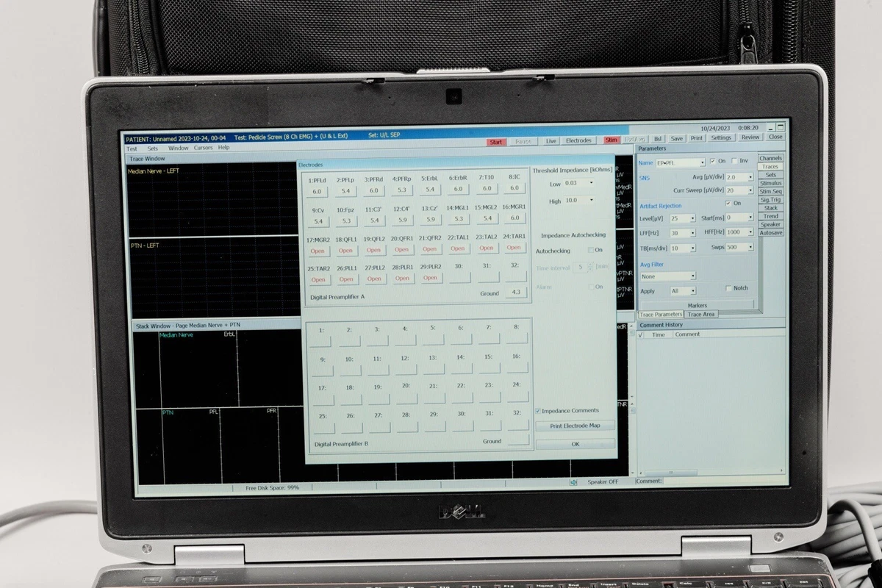Expand the LFF Hz filter dropdown
Viewport: 882px width, 588px height.
(682, 233)
